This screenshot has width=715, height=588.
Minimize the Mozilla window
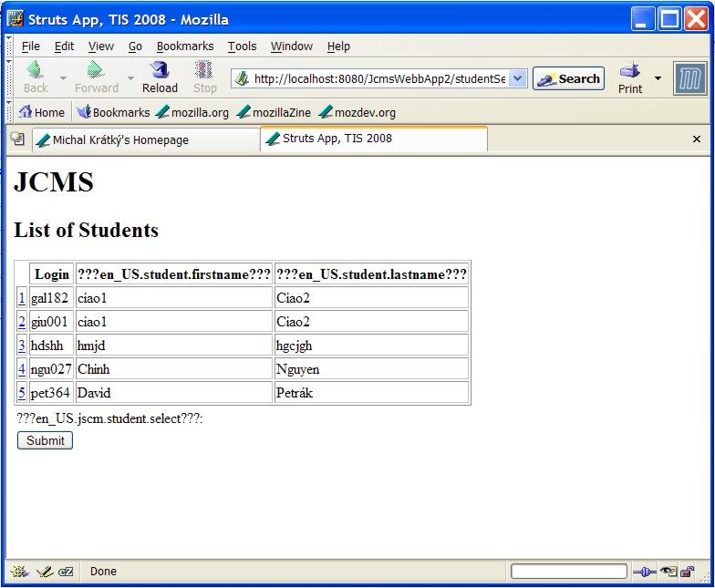643,19
